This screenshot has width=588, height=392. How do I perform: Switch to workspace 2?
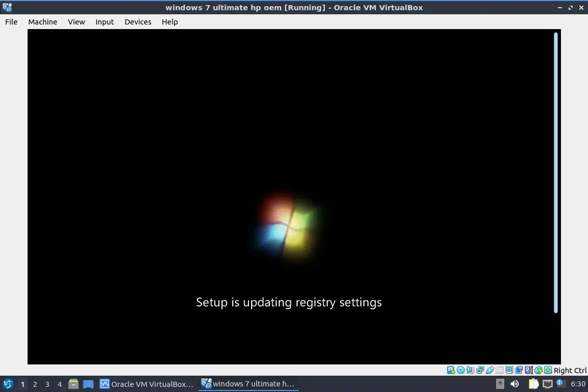[x=35, y=384]
